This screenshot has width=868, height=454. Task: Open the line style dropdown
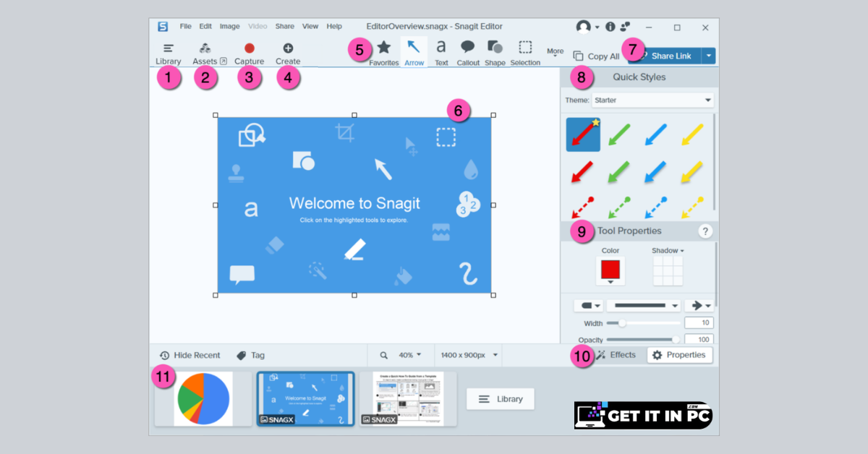(644, 306)
